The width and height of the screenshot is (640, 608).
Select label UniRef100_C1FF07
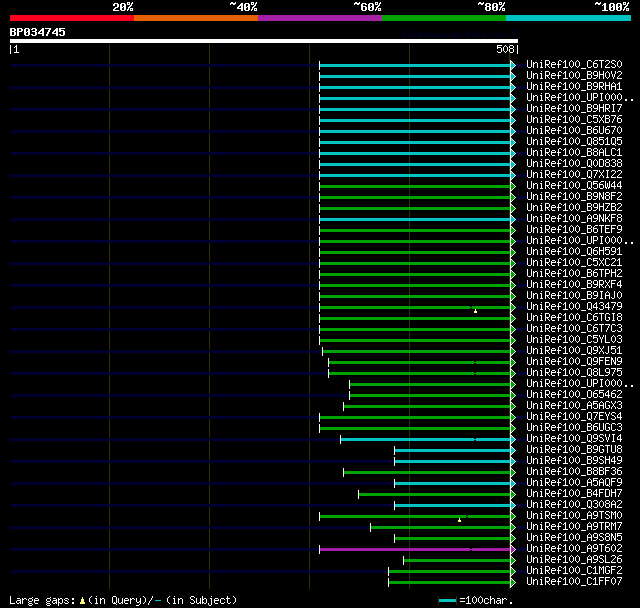(574, 582)
